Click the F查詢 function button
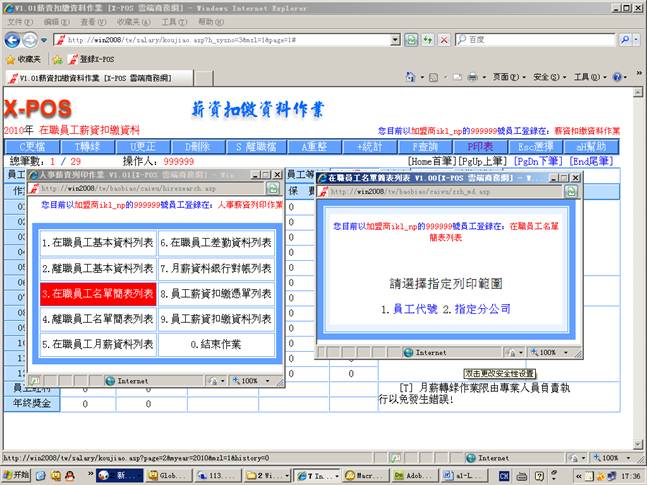Viewport: 647px width, 485px height. 432,146
